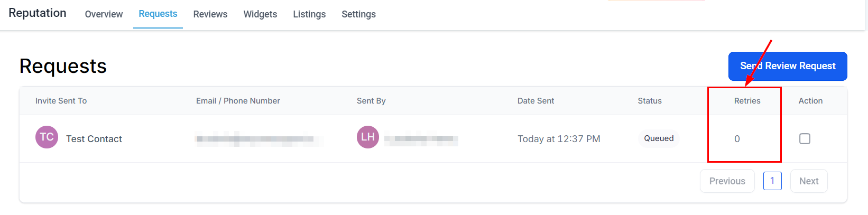
Task: Click the Date Sent column header
Action: pyautogui.click(x=535, y=101)
